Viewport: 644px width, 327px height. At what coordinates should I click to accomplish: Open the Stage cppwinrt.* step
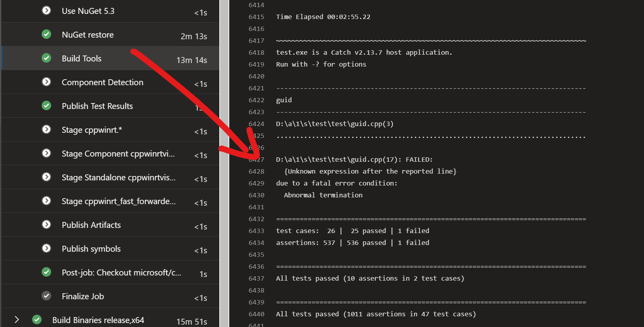tap(110, 130)
